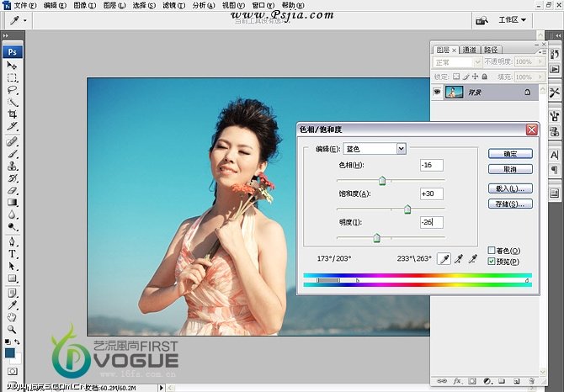Select the Lasso tool

click(13, 89)
